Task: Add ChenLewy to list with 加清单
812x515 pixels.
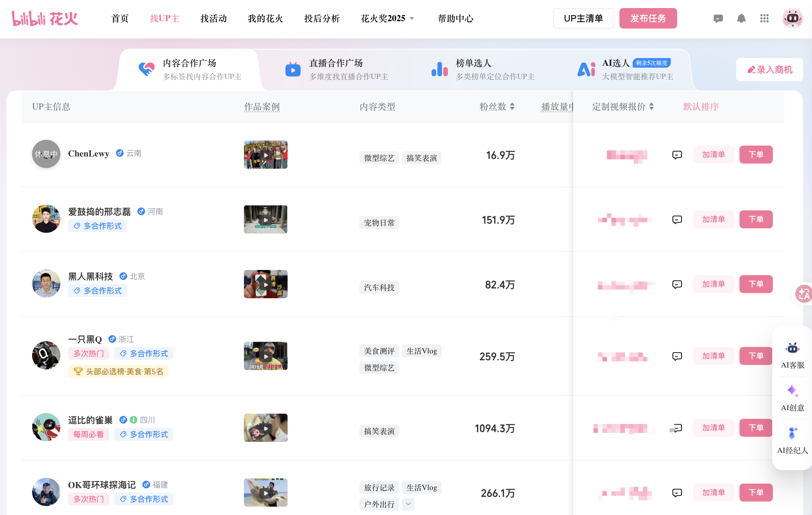Action: point(713,155)
